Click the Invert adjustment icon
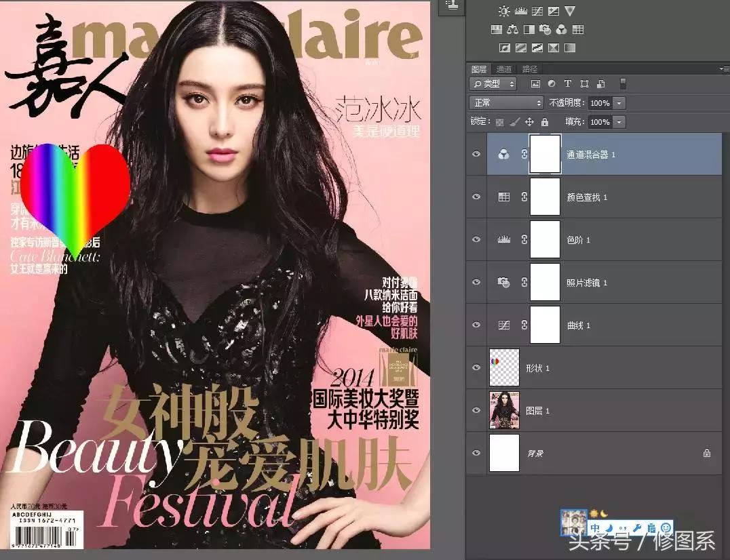The image size is (730, 560). [x=504, y=47]
